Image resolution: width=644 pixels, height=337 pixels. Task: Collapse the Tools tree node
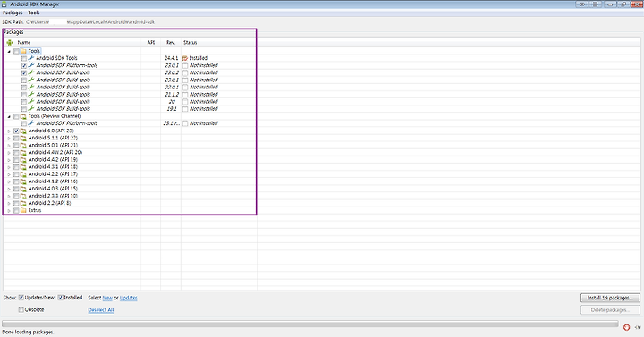pyautogui.click(x=9, y=52)
